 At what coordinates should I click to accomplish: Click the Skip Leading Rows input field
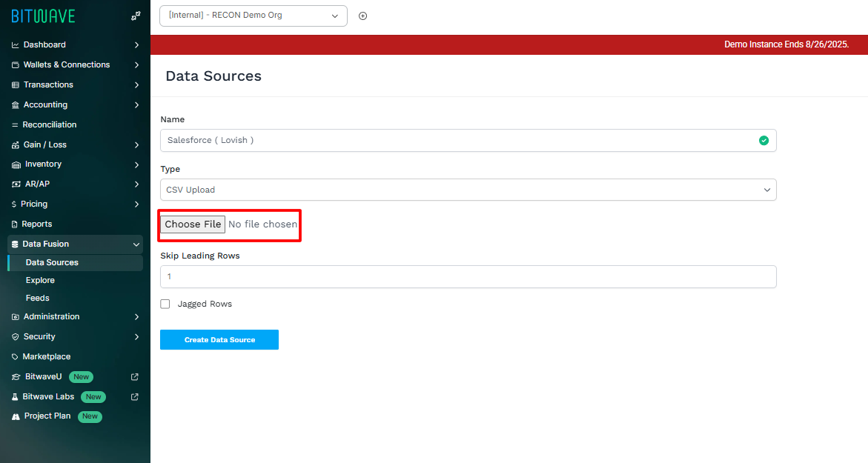pyautogui.click(x=468, y=276)
